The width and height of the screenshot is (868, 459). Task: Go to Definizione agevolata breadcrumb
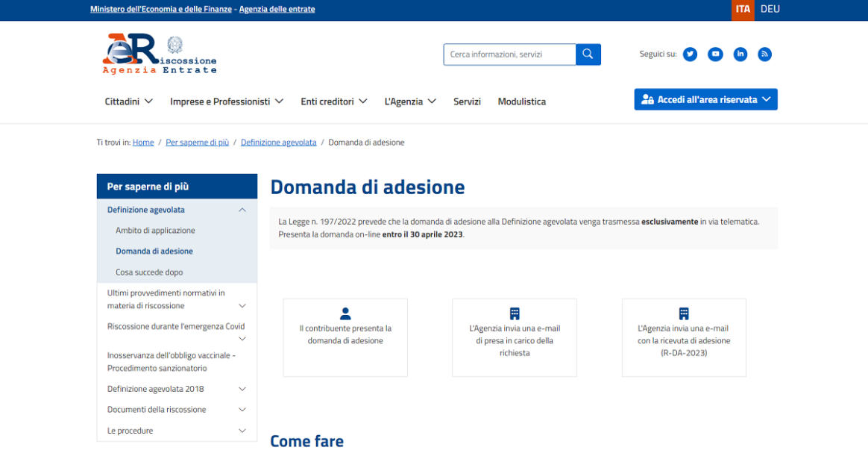(x=278, y=143)
